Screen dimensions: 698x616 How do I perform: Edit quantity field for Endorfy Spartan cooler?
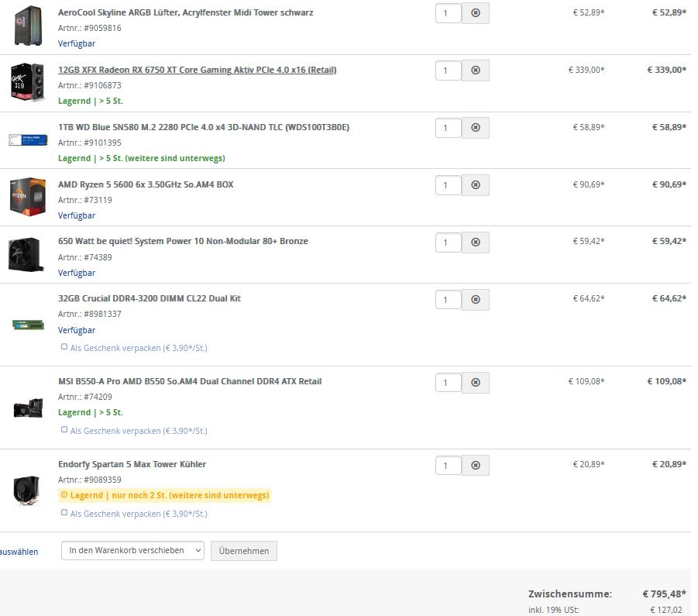tap(449, 466)
